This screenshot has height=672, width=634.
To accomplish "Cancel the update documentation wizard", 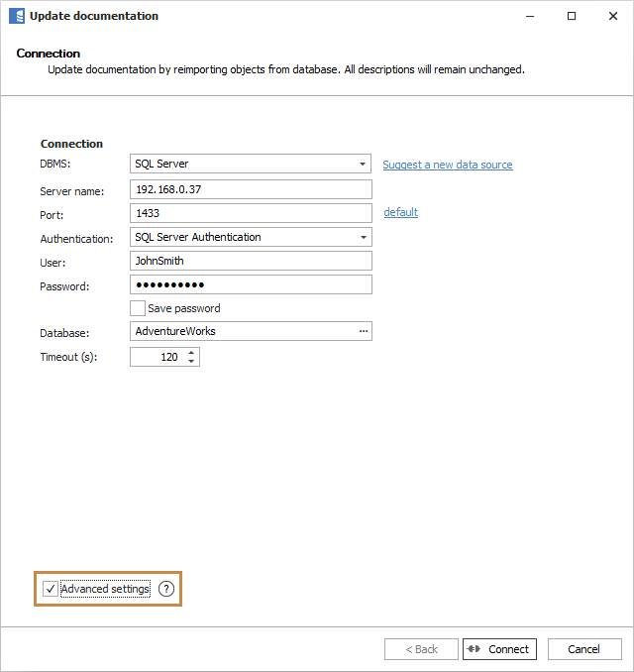I will [583, 649].
